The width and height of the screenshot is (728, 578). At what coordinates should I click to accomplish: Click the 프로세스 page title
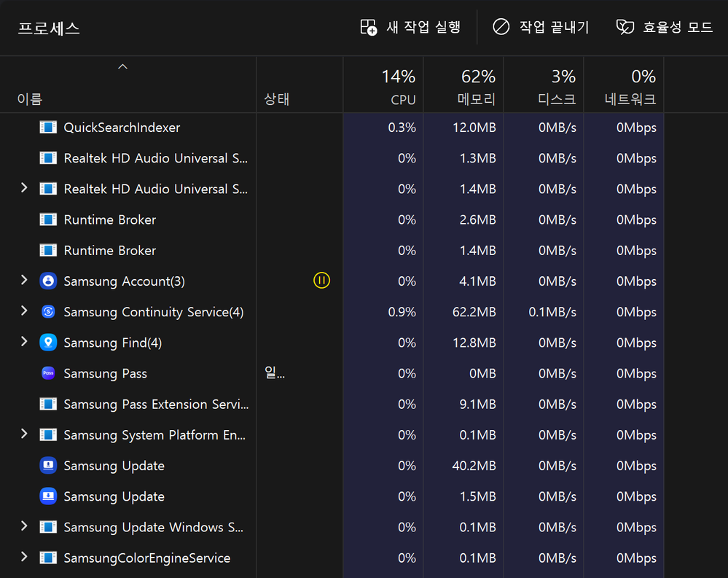coord(49,28)
